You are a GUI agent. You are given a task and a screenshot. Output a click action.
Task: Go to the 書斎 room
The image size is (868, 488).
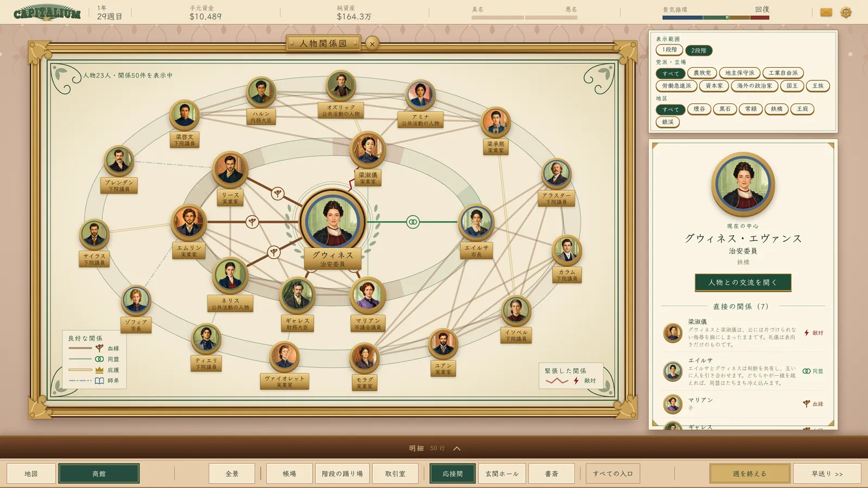552,474
